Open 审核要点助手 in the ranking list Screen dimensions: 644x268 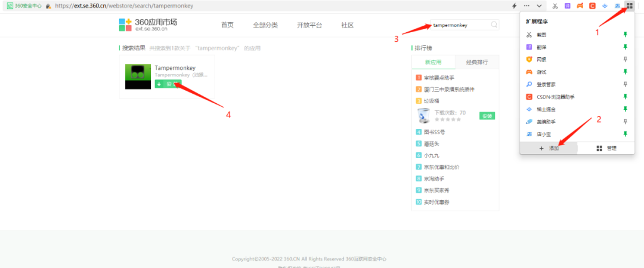click(439, 78)
